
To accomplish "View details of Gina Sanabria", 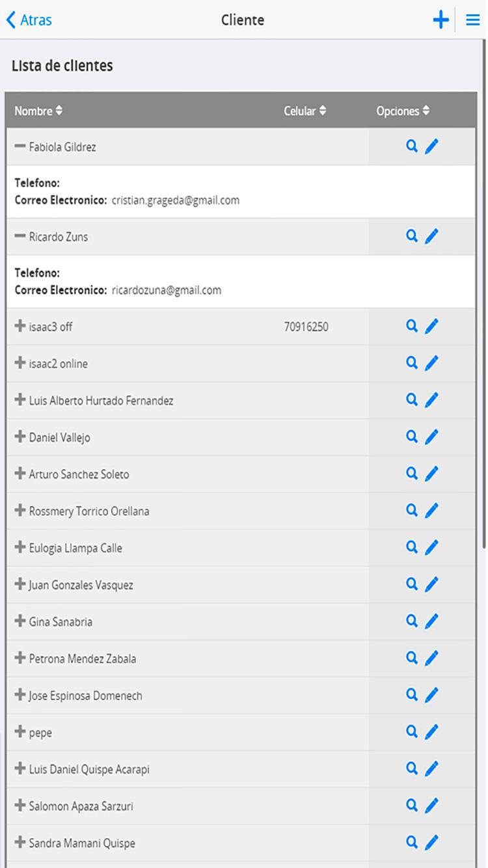I will pos(411,621).
